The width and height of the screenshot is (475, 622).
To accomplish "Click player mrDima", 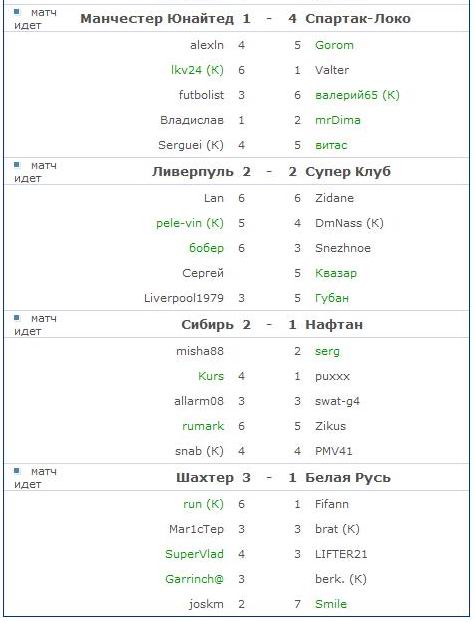I will (x=338, y=120).
